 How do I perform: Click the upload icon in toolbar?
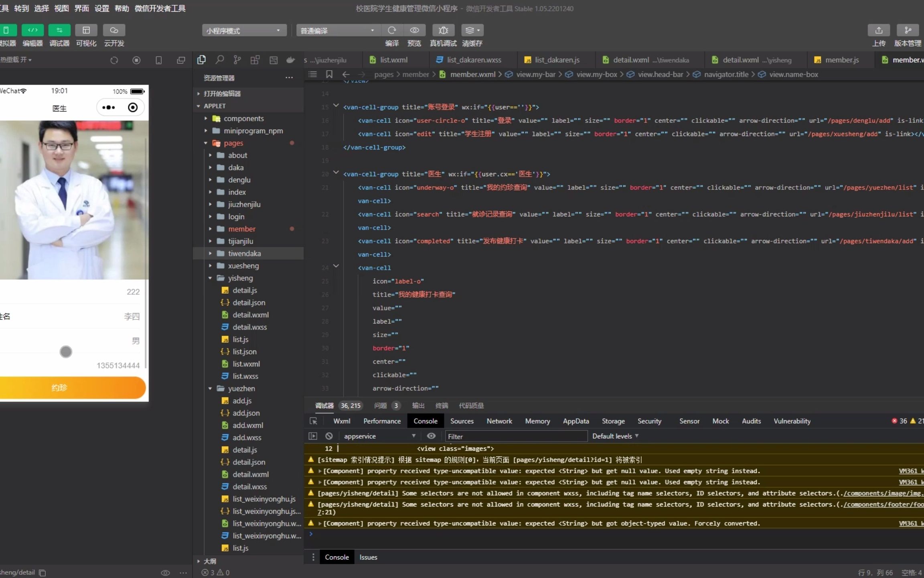point(878,30)
